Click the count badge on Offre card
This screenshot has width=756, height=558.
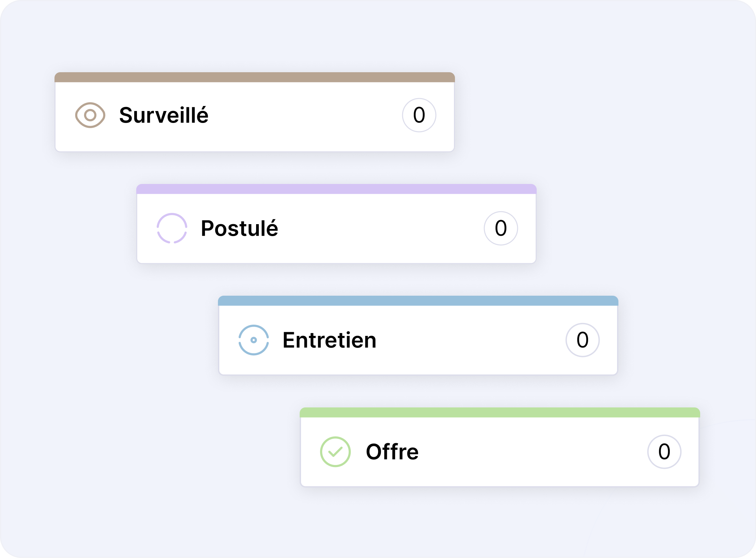[664, 452]
